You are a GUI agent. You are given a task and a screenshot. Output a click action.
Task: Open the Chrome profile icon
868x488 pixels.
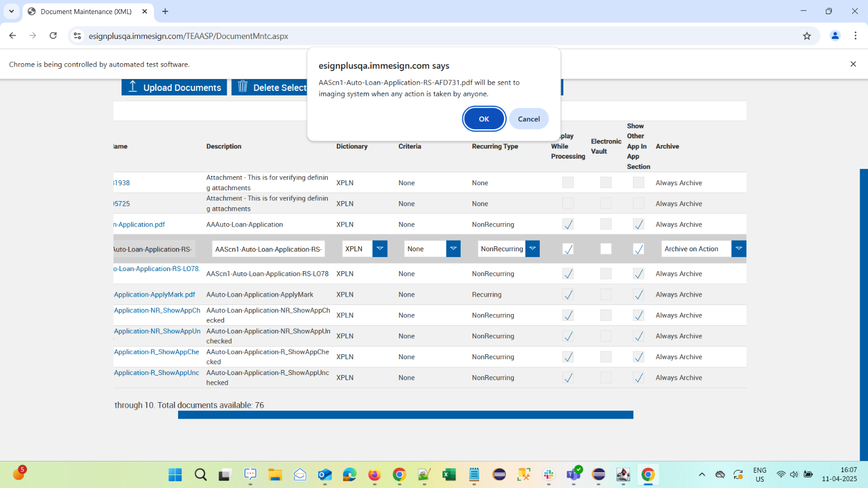[x=835, y=36]
